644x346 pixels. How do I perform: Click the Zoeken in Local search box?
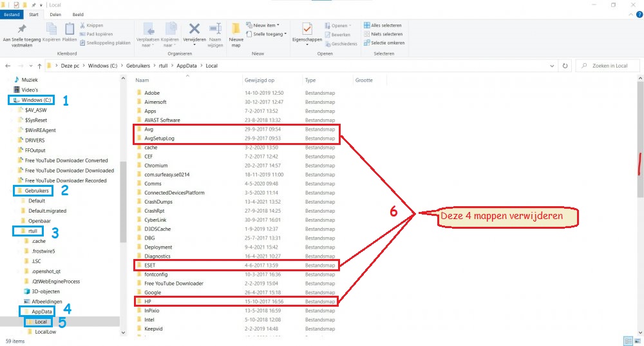pos(609,66)
